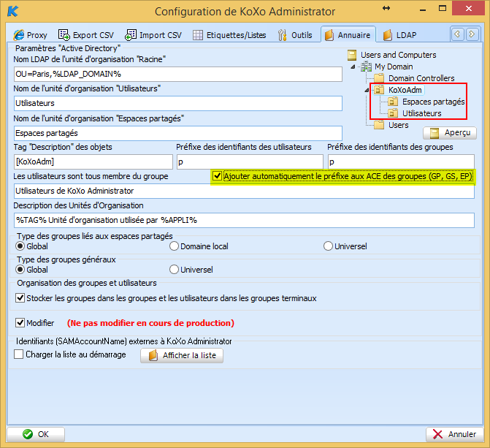This screenshot has width=490, height=448.
Task: Switch to the LDAP tab
Action: [399, 35]
